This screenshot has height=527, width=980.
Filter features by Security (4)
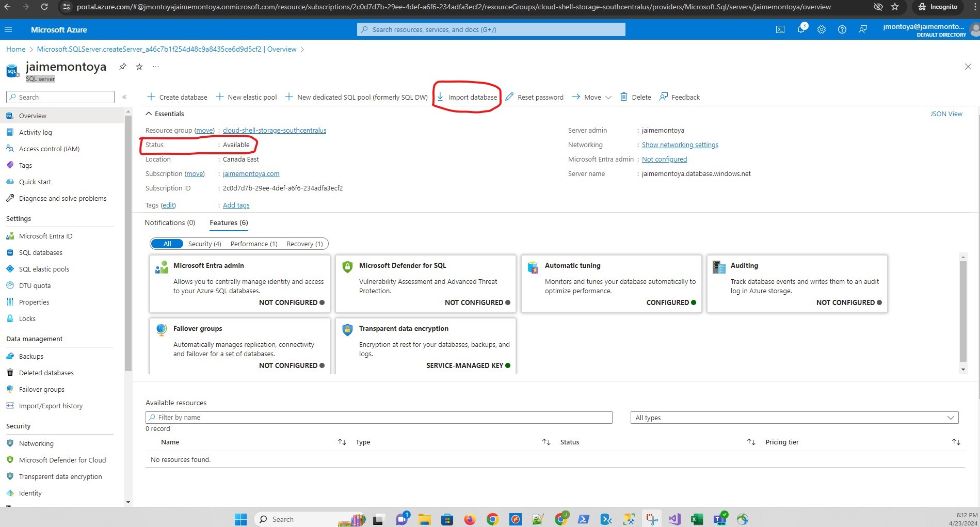[204, 244]
